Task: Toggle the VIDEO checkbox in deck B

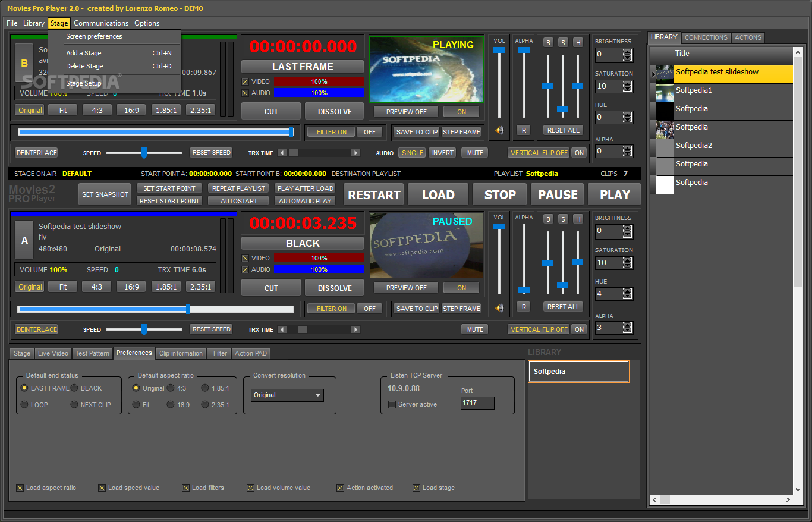Action: pyautogui.click(x=246, y=81)
